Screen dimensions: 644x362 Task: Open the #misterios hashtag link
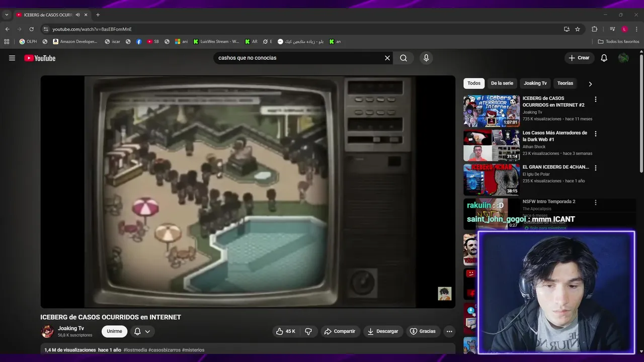click(193, 350)
